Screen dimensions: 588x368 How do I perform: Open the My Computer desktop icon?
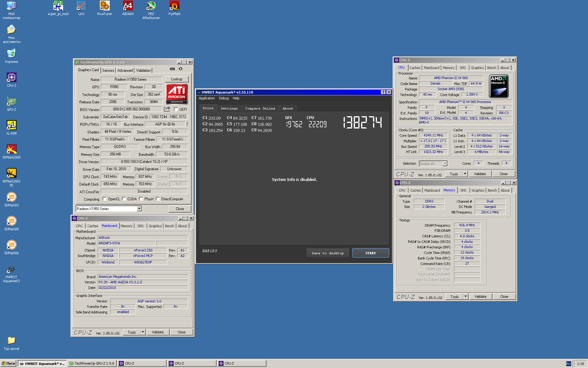point(11,10)
